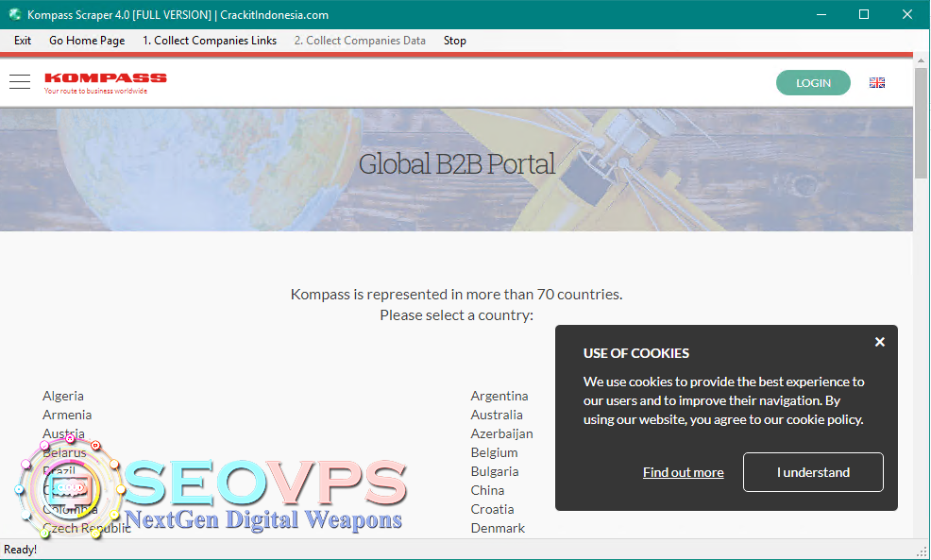Select Australia from the country list
This screenshot has width=931, height=560.
(497, 415)
